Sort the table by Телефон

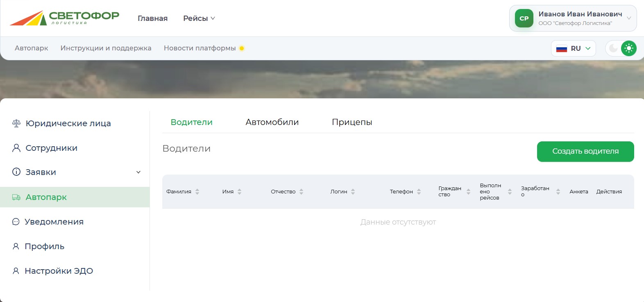point(419,191)
